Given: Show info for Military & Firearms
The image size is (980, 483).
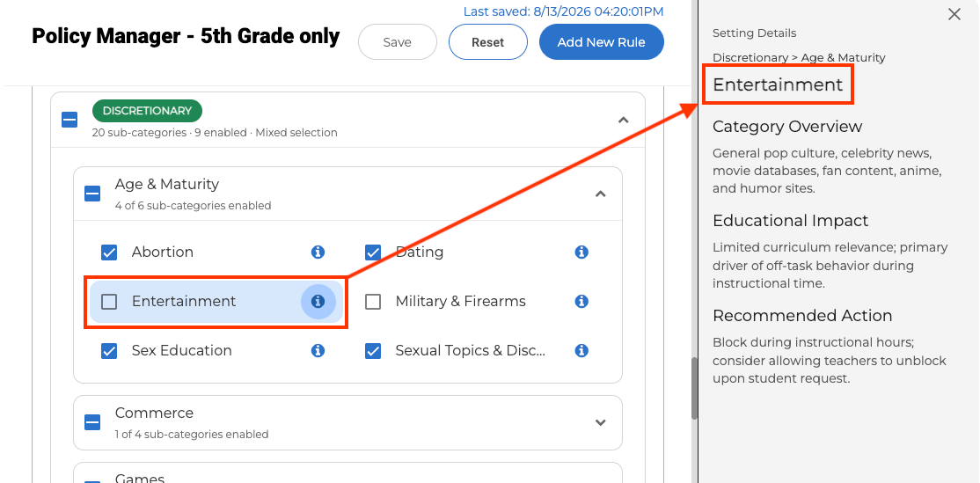Looking at the screenshot, I should tap(581, 301).
